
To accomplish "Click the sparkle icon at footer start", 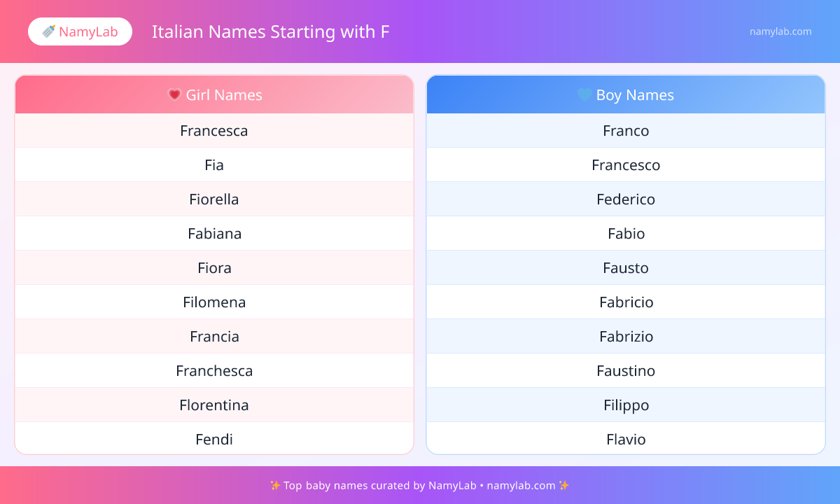I will 274,485.
